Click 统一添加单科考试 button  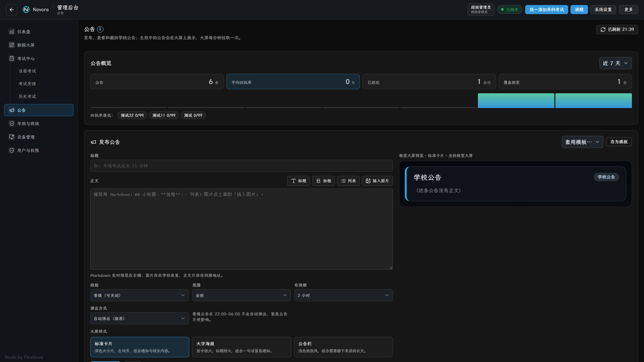pyautogui.click(x=546, y=10)
